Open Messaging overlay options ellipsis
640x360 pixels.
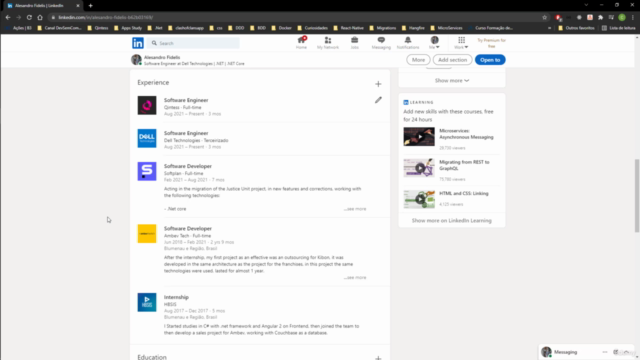(x=605, y=352)
